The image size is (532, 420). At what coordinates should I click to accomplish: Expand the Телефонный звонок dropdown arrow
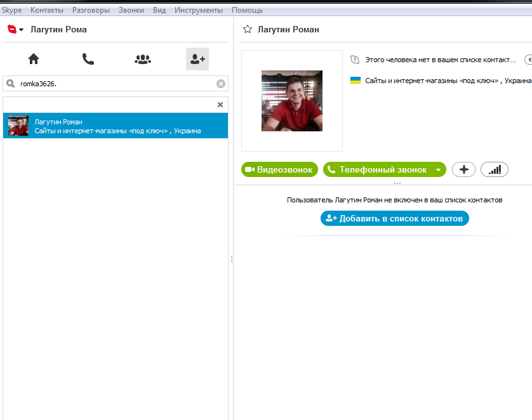coord(438,170)
